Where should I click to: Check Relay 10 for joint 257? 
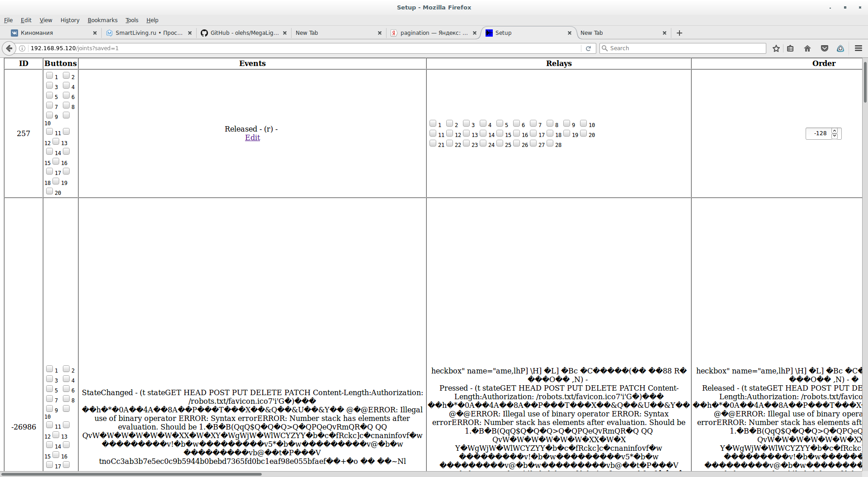583,123
